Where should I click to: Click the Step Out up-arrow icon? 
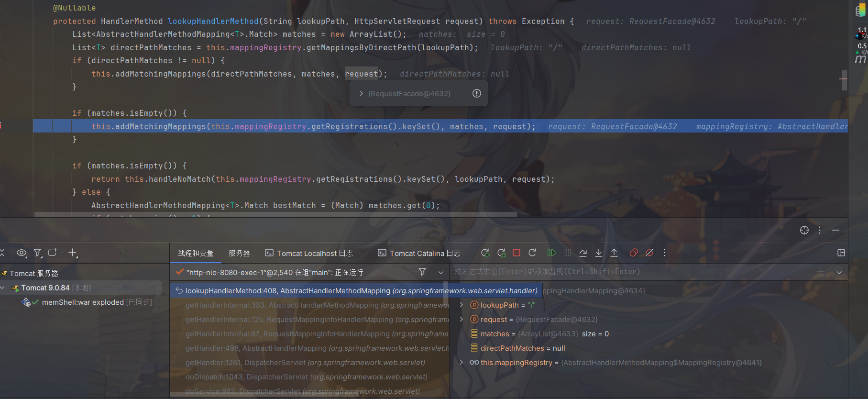point(614,253)
